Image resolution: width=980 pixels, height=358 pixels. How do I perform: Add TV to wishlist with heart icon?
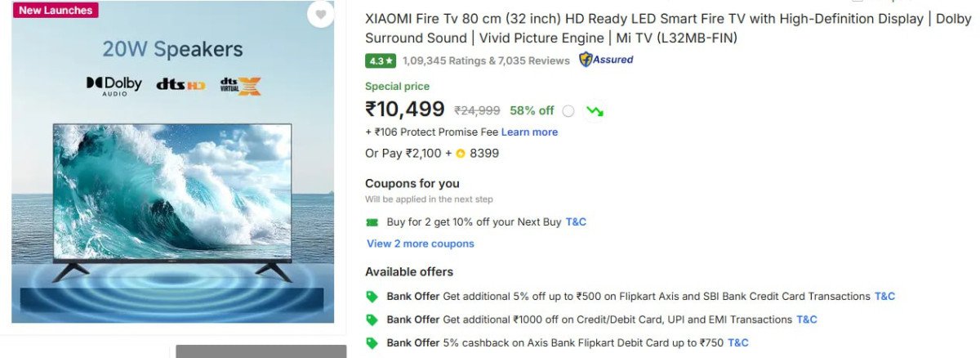320,14
